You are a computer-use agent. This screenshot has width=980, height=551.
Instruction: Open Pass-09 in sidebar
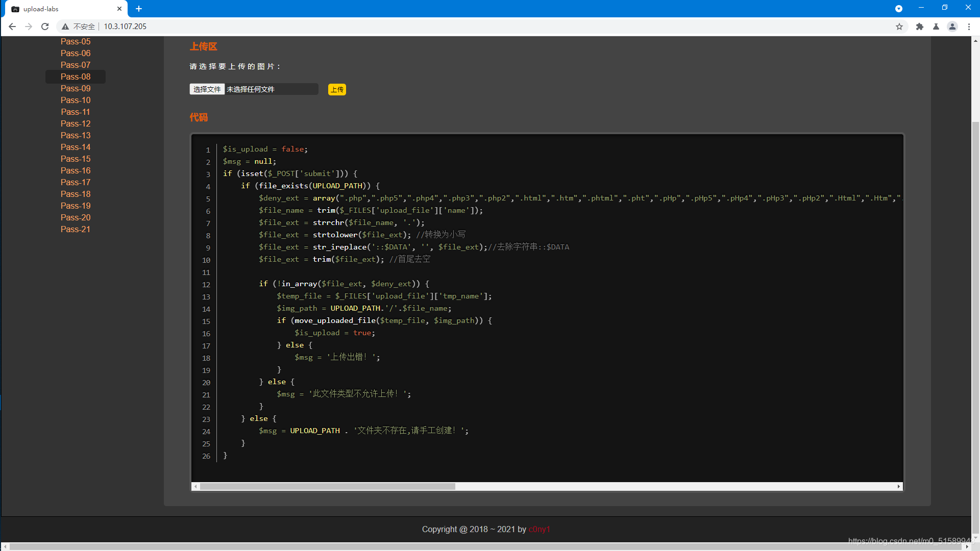tap(76, 88)
